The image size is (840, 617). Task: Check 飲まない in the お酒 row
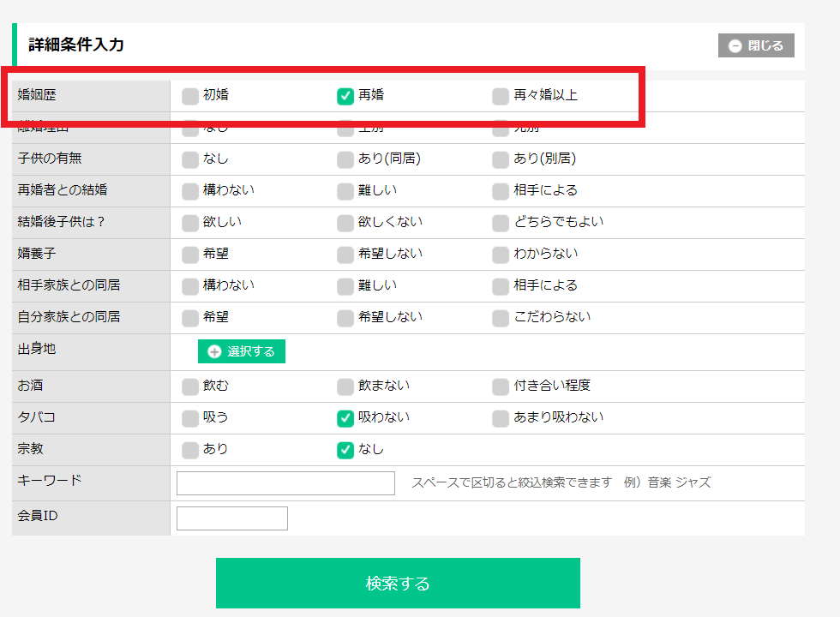[345, 386]
